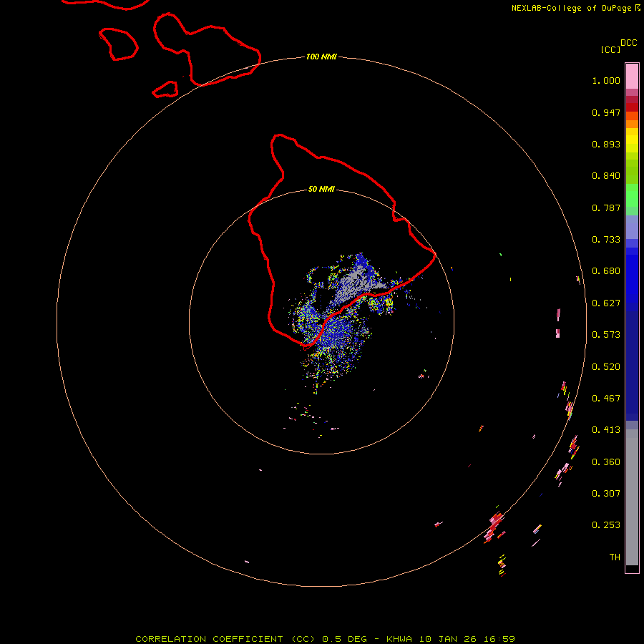Click the 16:59 time stamp

pyautogui.click(x=499, y=639)
